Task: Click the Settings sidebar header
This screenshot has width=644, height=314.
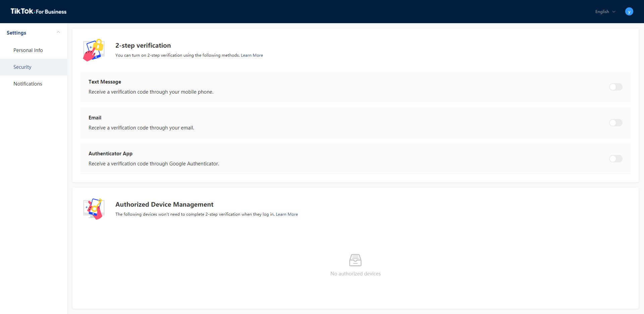Action: coord(16,33)
